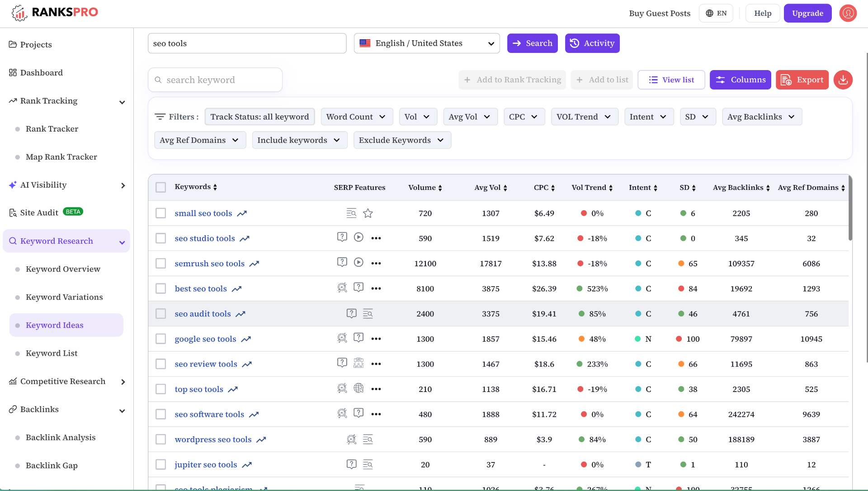Click the RanksPro logo
868x491 pixels.
coord(55,13)
